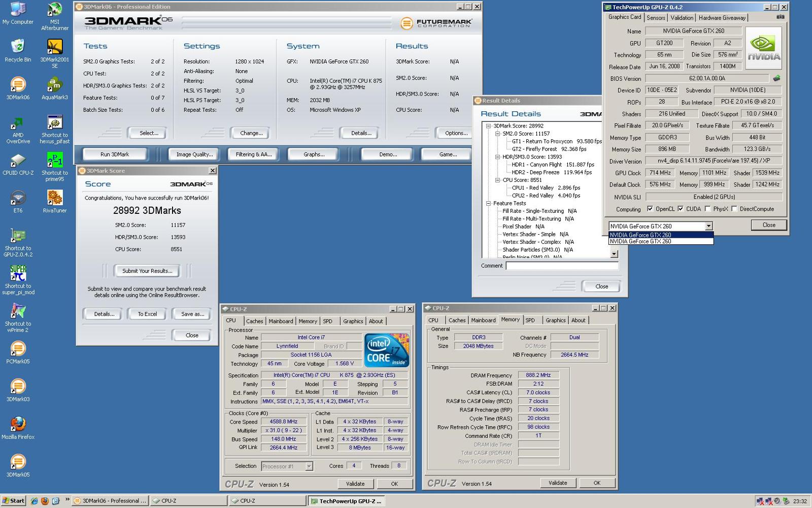Open About tab in CPU-Z memory window

click(578, 320)
